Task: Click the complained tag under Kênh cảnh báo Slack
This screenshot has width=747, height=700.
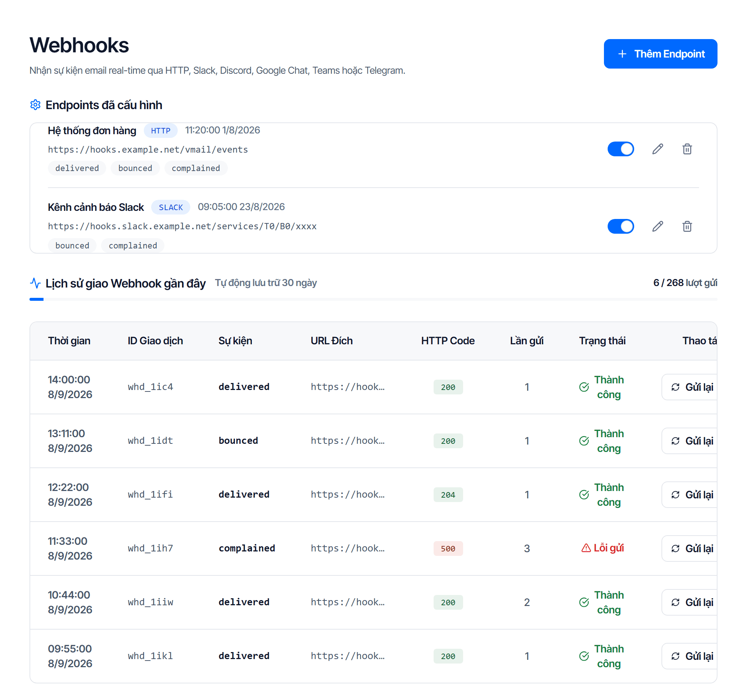Action: click(x=133, y=245)
